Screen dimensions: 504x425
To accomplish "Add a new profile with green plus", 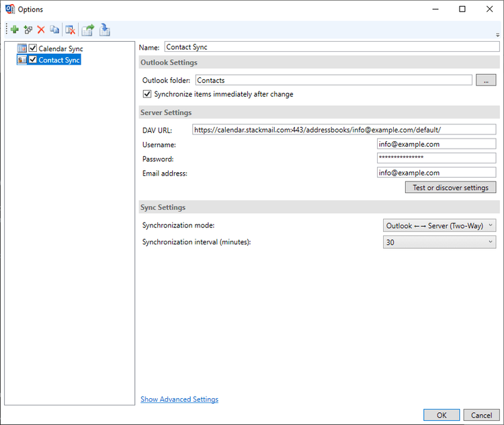I will pyautogui.click(x=15, y=30).
